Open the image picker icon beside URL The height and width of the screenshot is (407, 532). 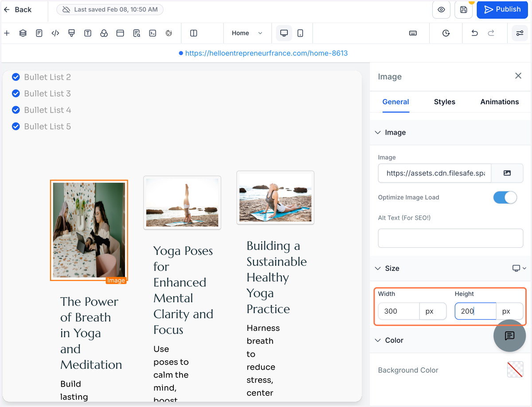point(507,173)
